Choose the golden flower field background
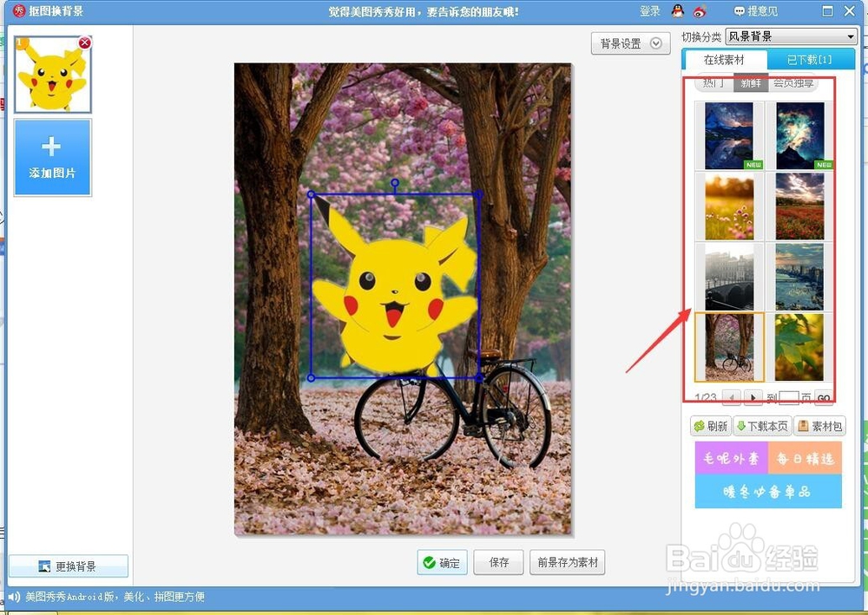Screen dimensions: 868x615 point(729,206)
